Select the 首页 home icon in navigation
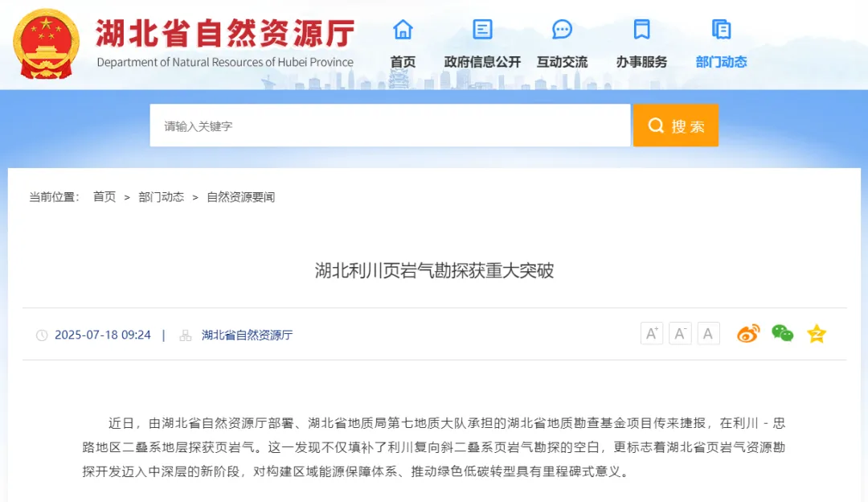Image resolution: width=868 pixels, height=502 pixels. (402, 29)
